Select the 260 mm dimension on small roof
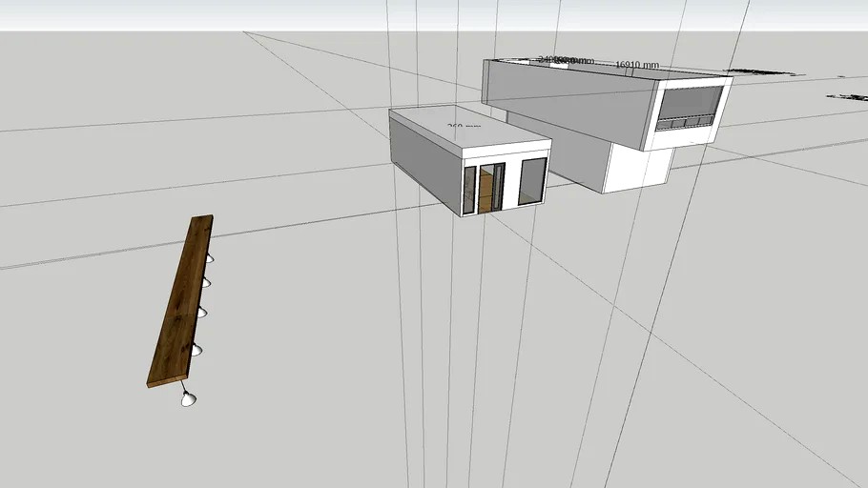Screen dimensions: 868x488 coord(464,126)
